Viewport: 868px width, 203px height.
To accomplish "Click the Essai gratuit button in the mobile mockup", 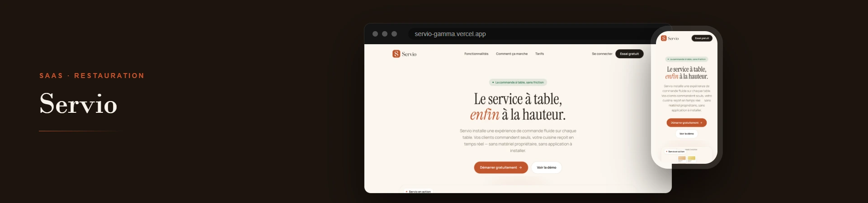I will pos(702,38).
